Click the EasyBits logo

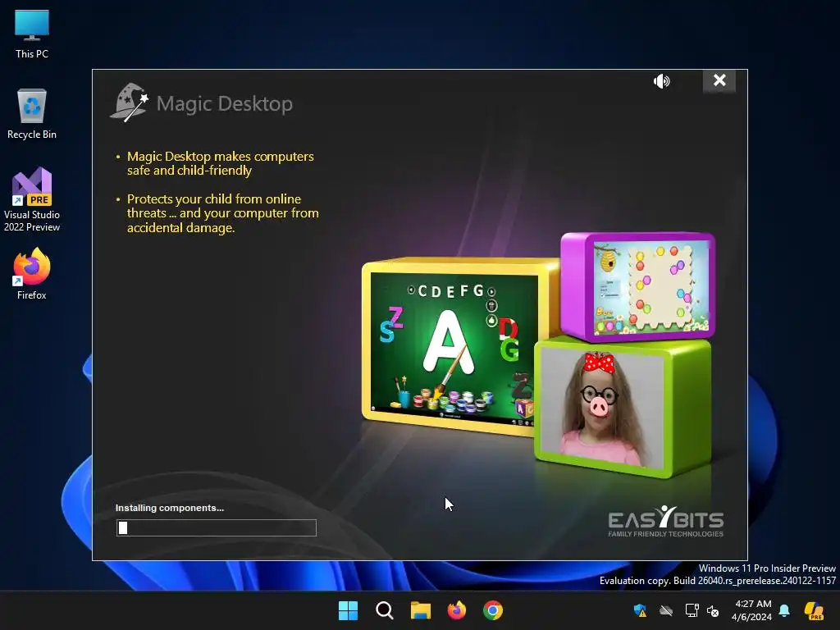(666, 521)
